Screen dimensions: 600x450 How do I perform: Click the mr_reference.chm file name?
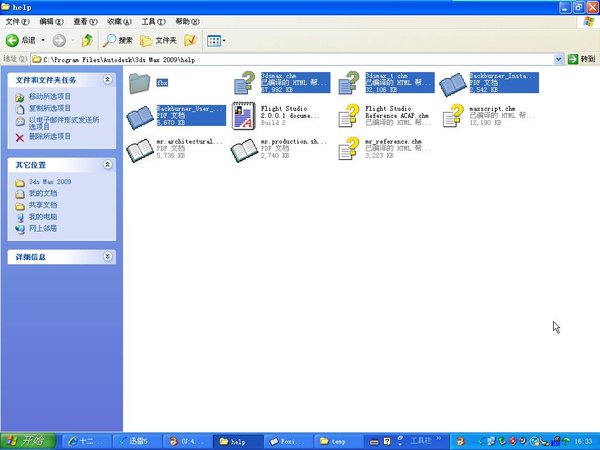point(393,142)
